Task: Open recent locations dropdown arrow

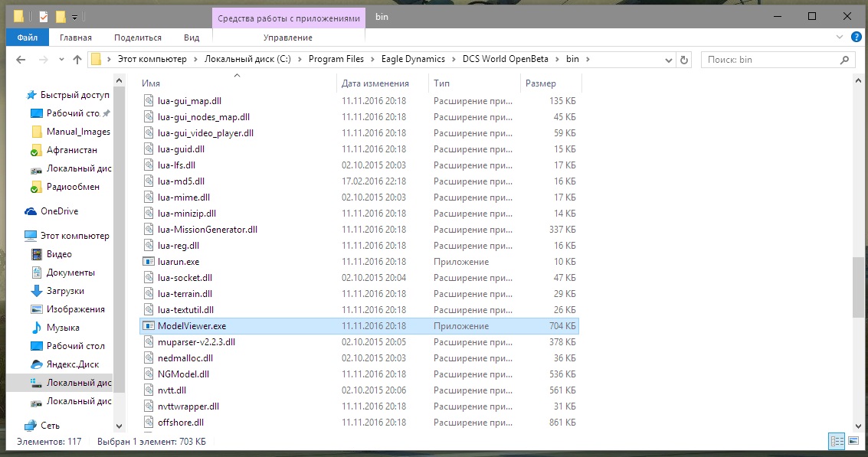Action: click(61, 60)
